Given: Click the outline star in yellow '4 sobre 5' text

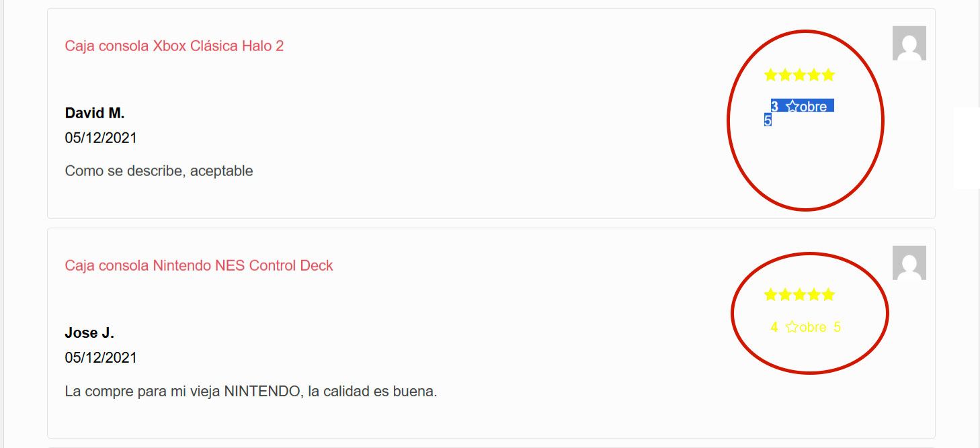Looking at the screenshot, I should click(792, 327).
